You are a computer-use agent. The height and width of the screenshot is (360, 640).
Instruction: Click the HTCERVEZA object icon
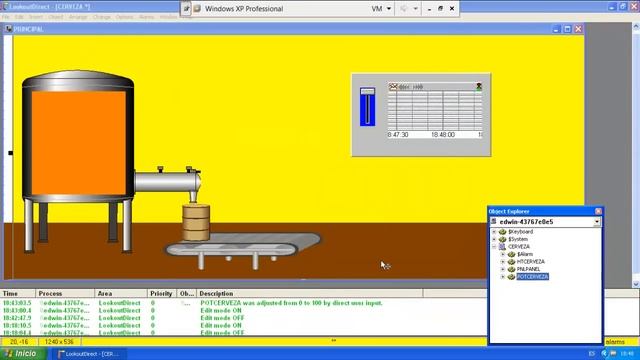tap(511, 262)
